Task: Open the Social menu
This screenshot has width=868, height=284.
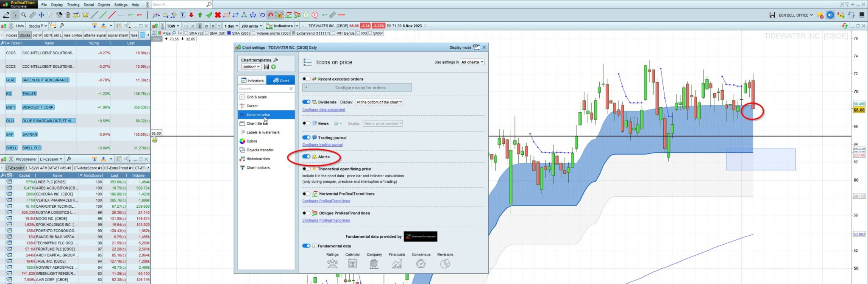Action: tap(89, 5)
